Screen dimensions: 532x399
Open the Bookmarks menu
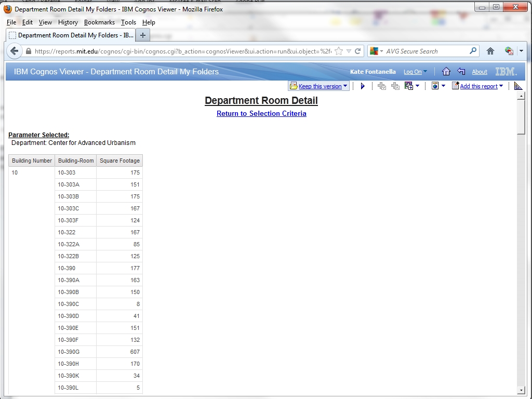pyautogui.click(x=99, y=22)
